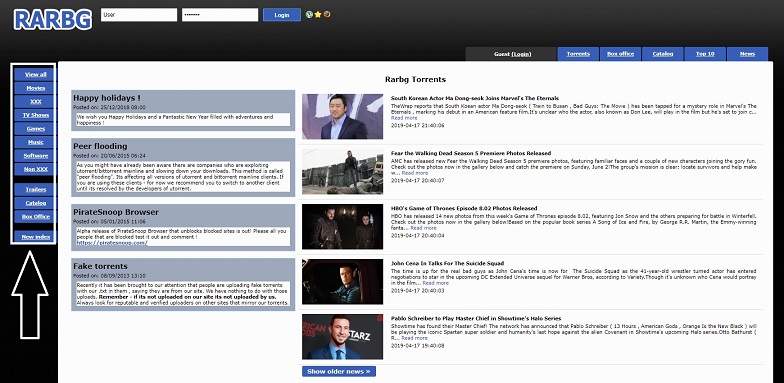The height and width of the screenshot is (383, 784).
Task: Focus the User name input field
Action: click(x=139, y=15)
